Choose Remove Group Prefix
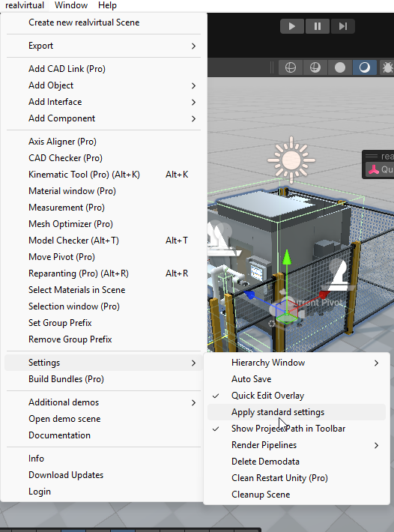The image size is (394, 532). [x=103, y=339]
